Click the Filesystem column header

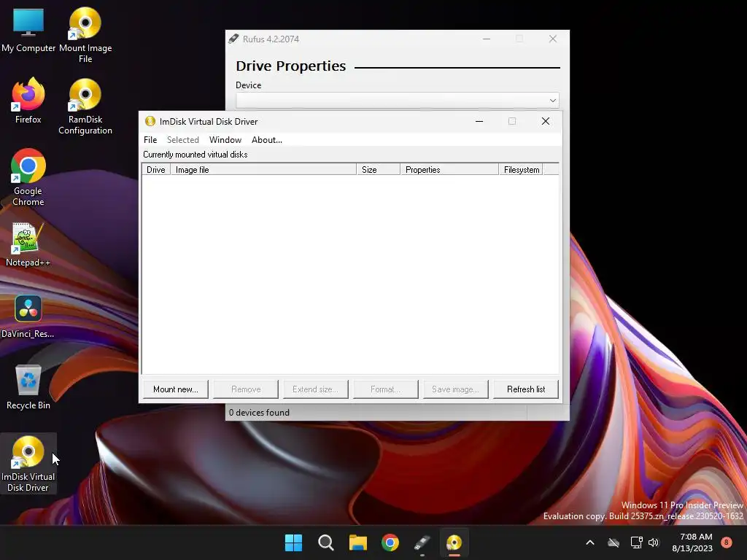tap(521, 169)
